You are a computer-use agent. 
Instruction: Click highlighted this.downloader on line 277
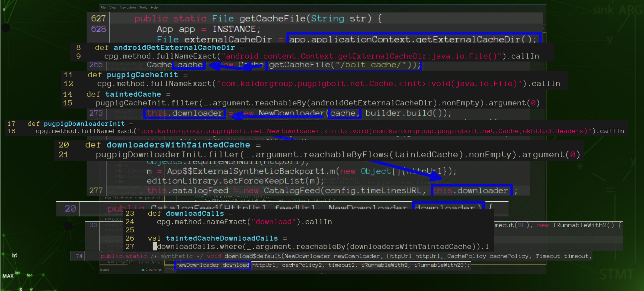click(x=470, y=190)
